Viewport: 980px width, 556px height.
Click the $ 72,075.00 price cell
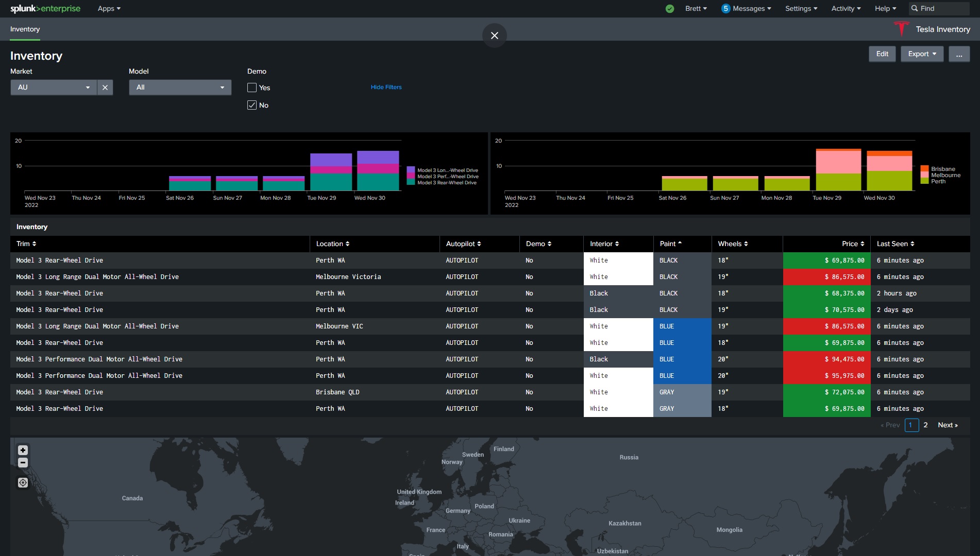(x=826, y=392)
